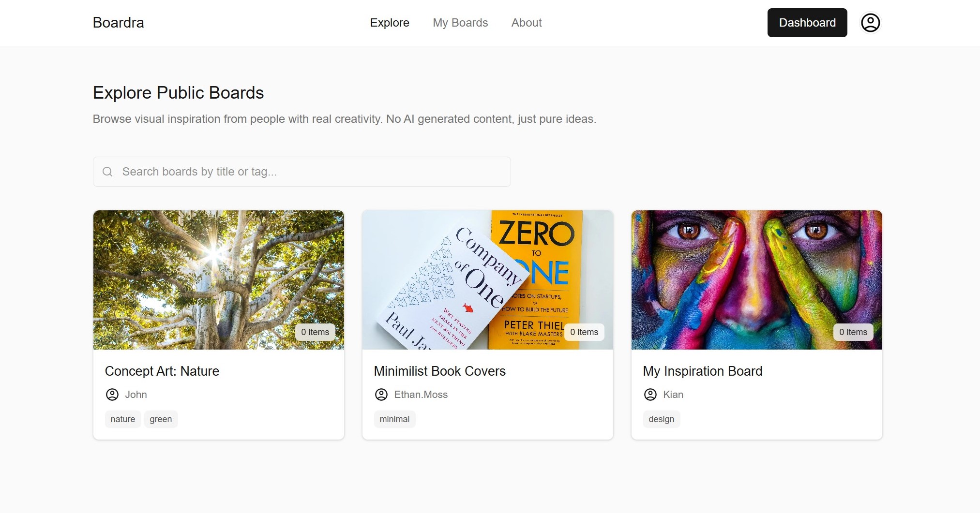Open the painted face board thumbnail
The image size is (980, 513).
(x=757, y=280)
